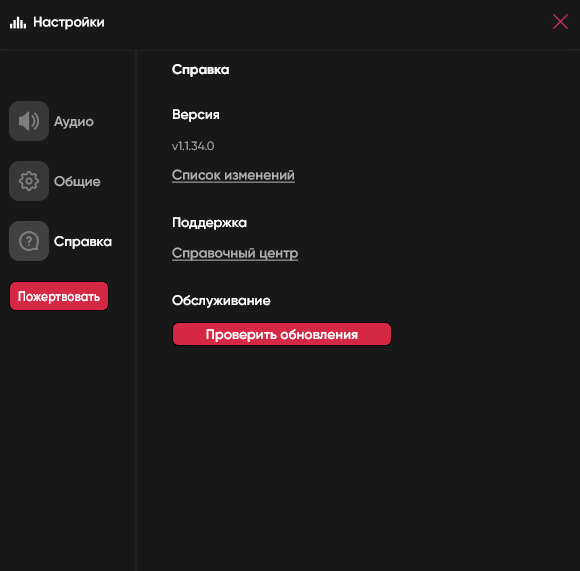The width and height of the screenshot is (580, 571).
Task: Click the Поддержка section heading
Action: [x=209, y=223]
